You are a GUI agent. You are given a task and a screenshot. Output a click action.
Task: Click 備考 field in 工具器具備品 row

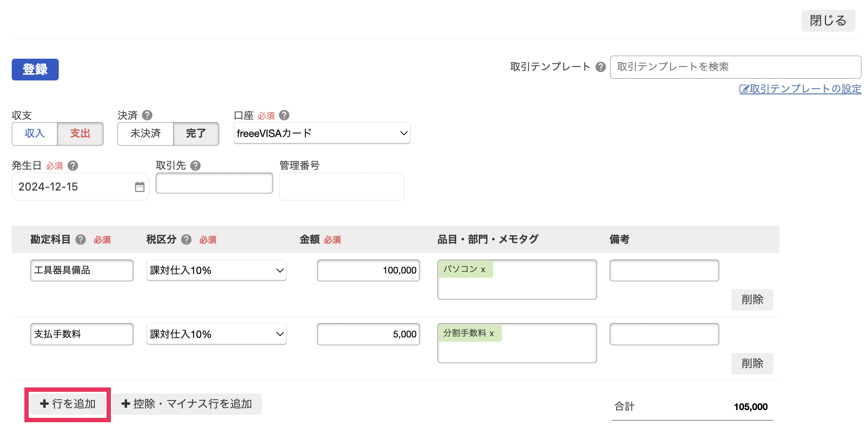[x=664, y=270]
